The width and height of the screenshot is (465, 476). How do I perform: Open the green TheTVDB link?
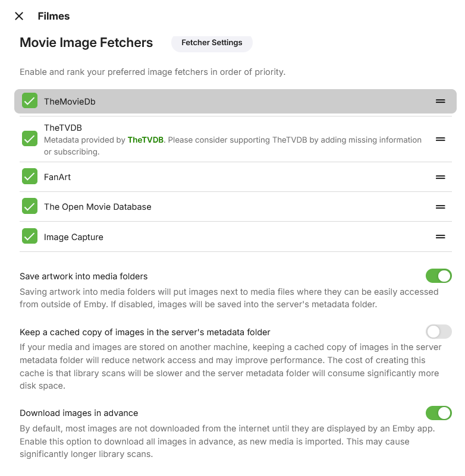click(145, 140)
